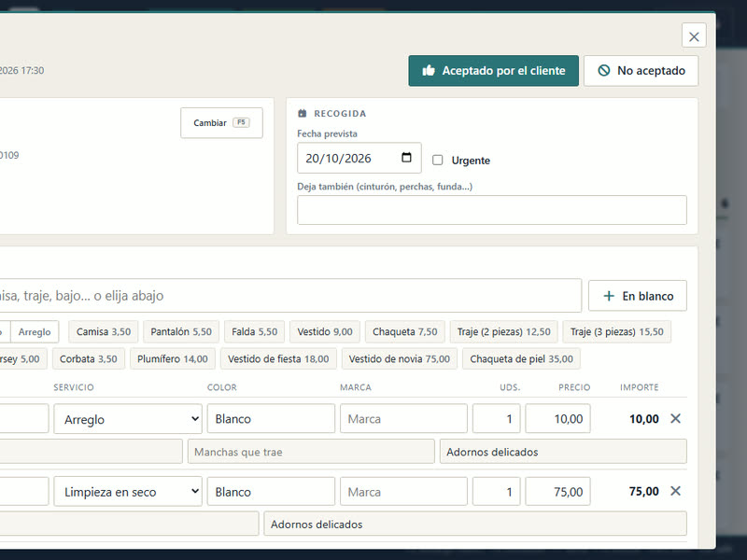Remove the 75,00 line item

pos(675,491)
